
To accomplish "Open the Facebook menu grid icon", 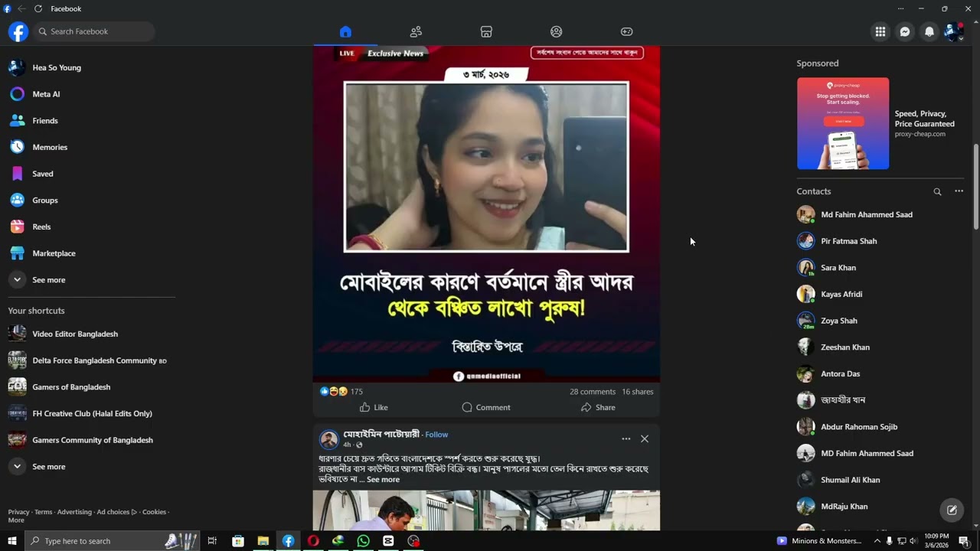I will point(880,31).
